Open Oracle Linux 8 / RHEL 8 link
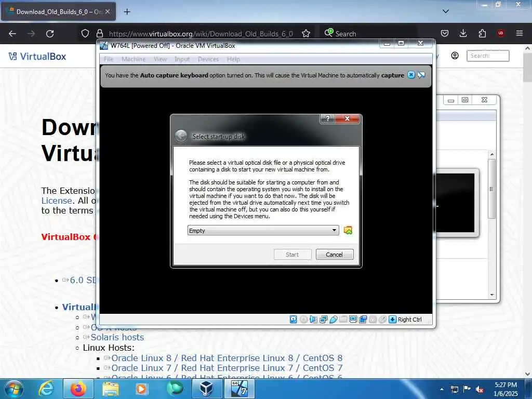532x399 pixels. (227, 358)
